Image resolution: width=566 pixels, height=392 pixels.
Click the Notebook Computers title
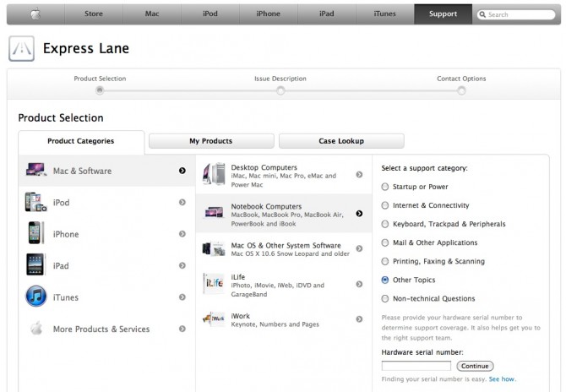click(266, 206)
